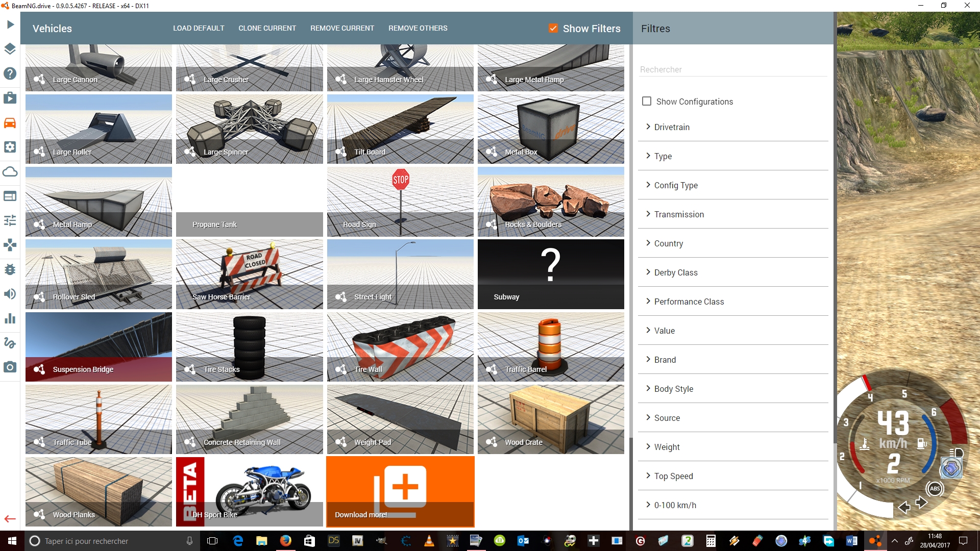Select the Suspension Bridge thumbnail
The image size is (980, 551).
click(99, 347)
